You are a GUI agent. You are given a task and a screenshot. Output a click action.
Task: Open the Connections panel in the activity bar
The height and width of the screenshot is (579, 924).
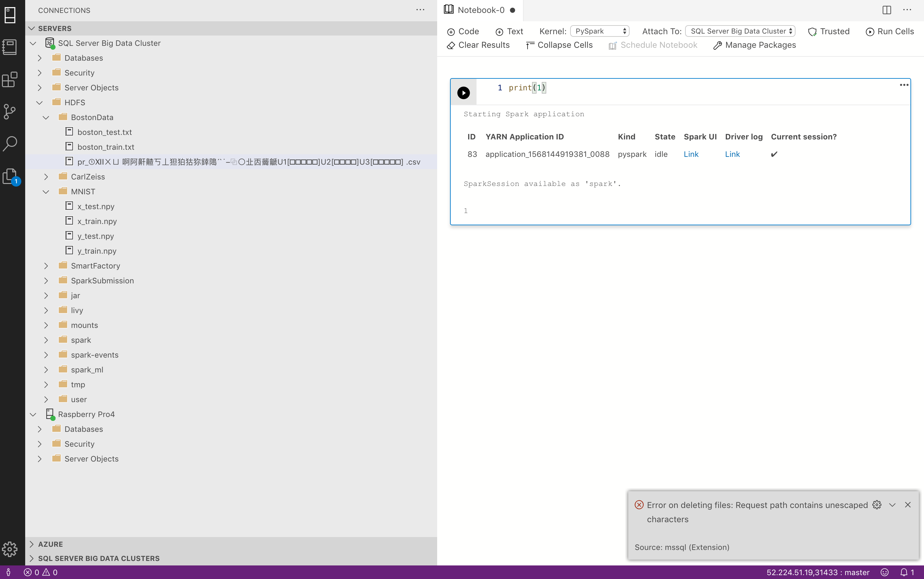[x=10, y=15]
